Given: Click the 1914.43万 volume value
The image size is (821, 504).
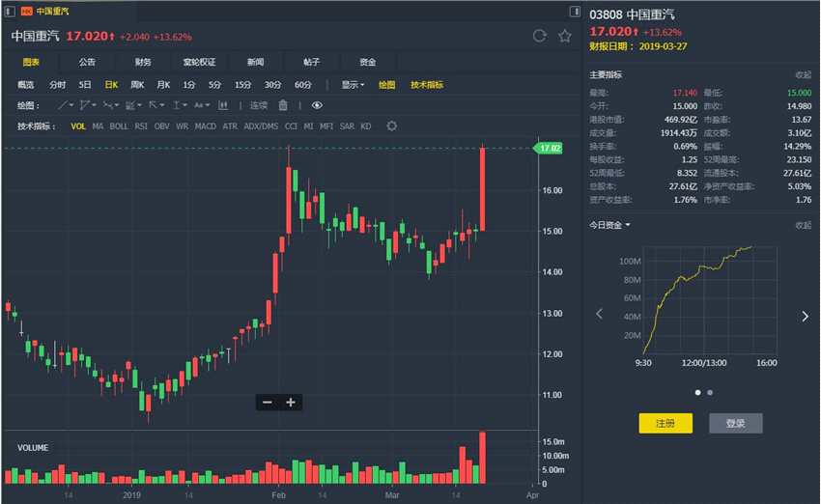Looking at the screenshot, I should click(679, 133).
